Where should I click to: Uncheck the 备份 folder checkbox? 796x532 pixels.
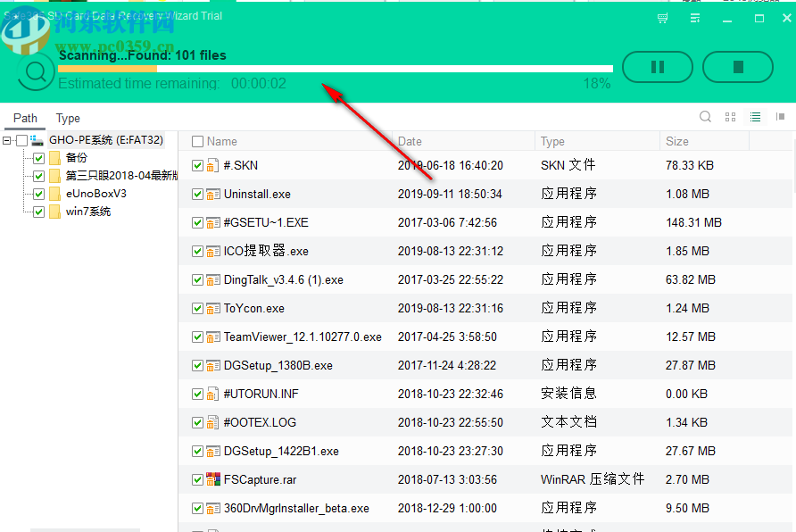(x=38, y=157)
